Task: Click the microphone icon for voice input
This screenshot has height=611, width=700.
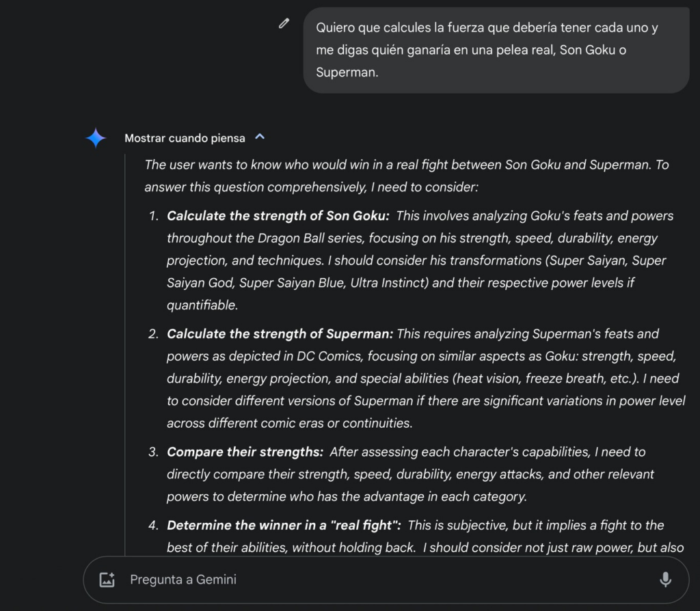Action: 665,580
